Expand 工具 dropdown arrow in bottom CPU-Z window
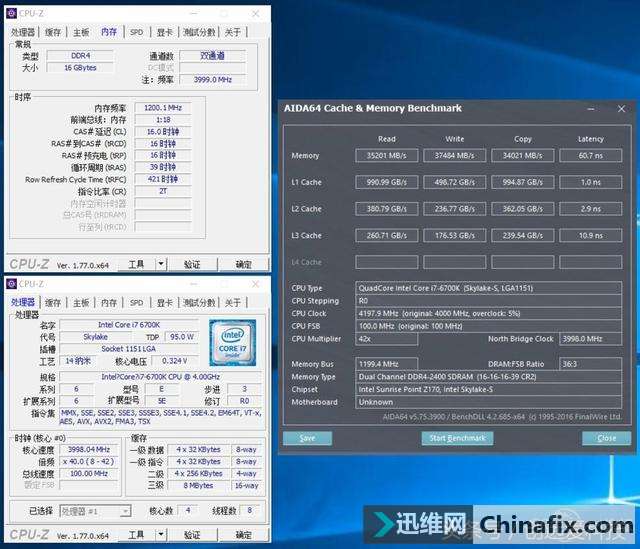Image resolution: width=640 pixels, height=549 pixels. click(x=161, y=535)
